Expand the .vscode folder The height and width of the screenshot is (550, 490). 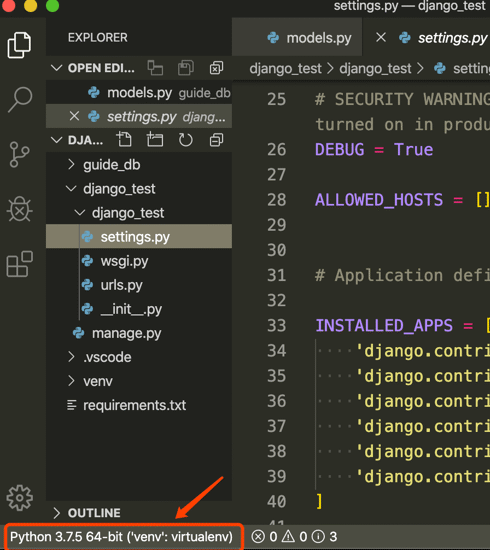71,357
